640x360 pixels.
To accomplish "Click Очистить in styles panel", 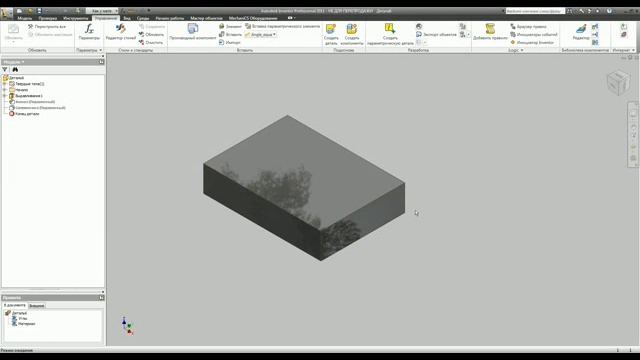I will tap(151, 42).
